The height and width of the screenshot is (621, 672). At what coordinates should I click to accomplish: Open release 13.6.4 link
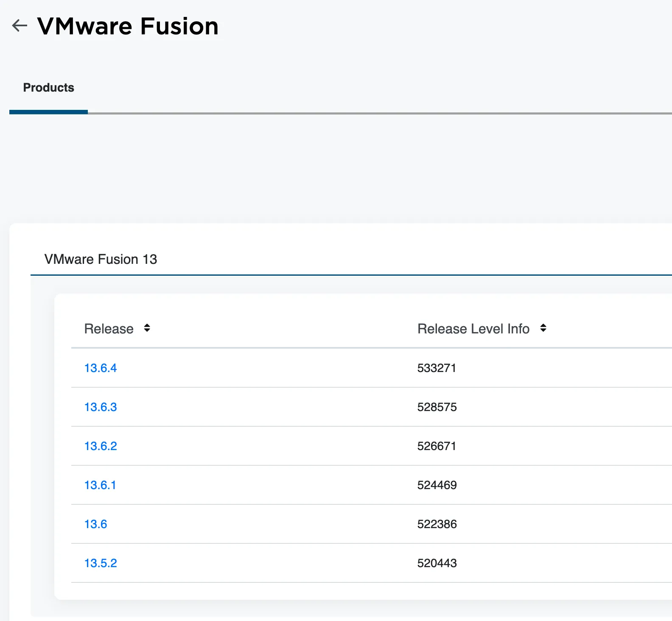[101, 368]
